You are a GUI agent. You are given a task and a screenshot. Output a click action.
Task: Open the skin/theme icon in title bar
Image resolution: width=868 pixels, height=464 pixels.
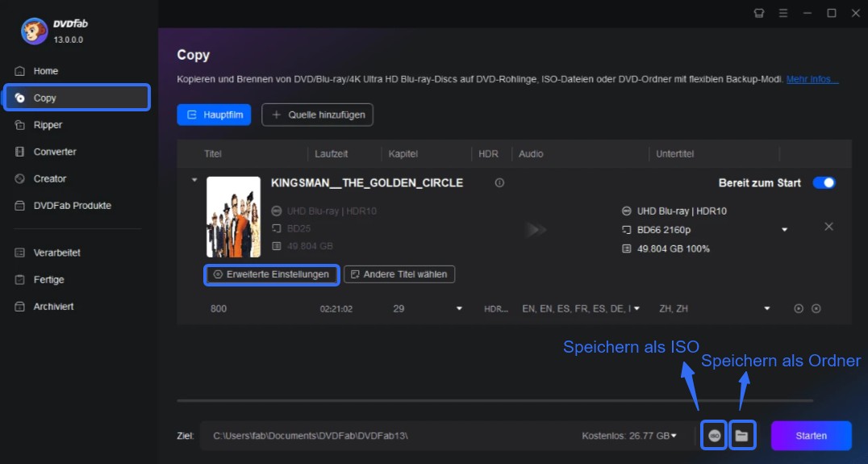coord(759,13)
